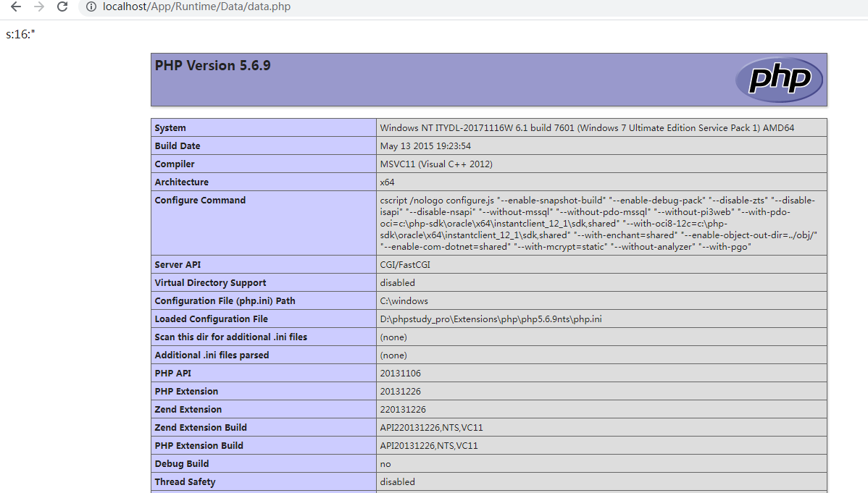
Task: Click the '20131226' PHP Extension value
Action: tap(400, 391)
